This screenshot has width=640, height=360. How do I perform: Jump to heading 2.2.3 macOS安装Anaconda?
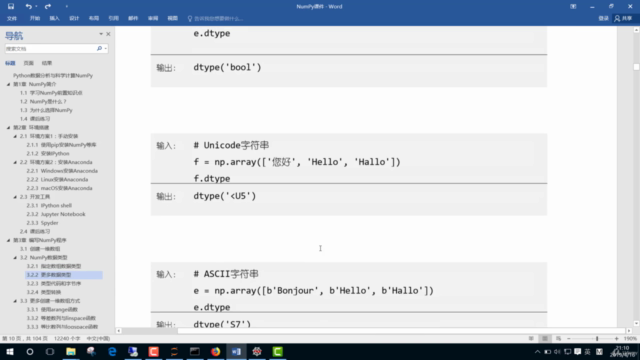(59, 188)
